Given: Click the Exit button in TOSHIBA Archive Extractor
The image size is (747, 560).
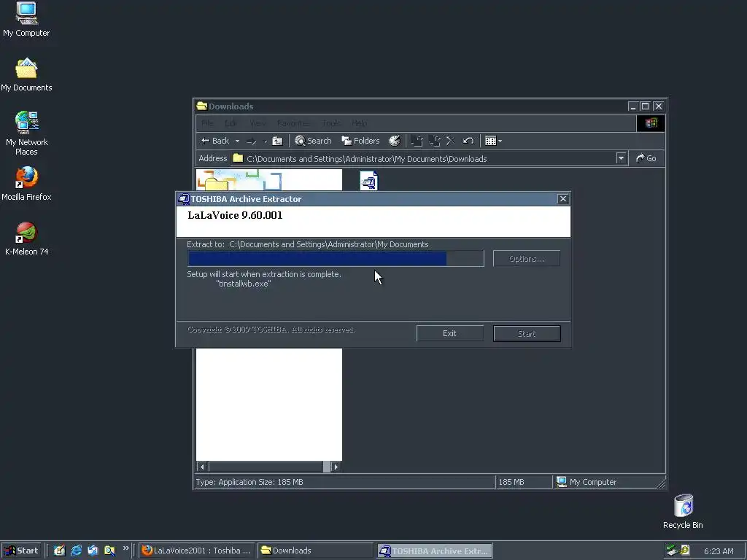Looking at the screenshot, I should coord(449,333).
